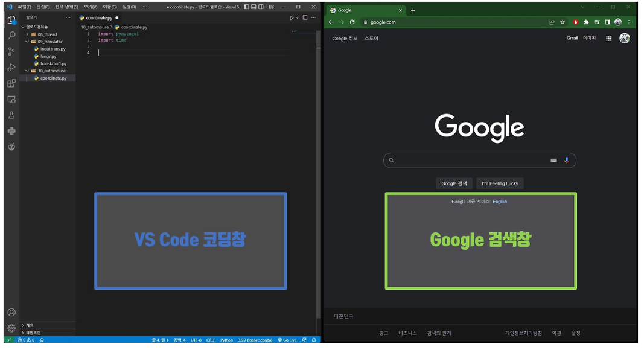Open the on-screen keyboard icon in Google search
The width and height of the screenshot is (644, 350).
click(x=553, y=161)
